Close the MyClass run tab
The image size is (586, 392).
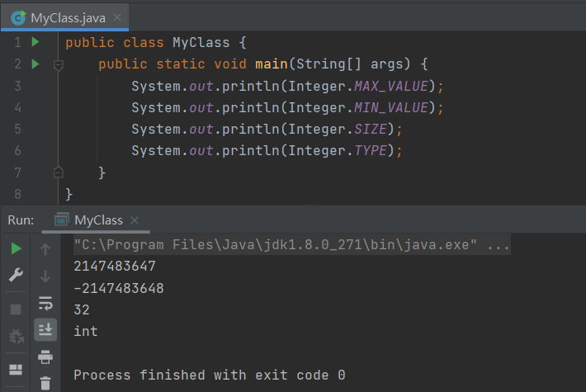(x=135, y=220)
